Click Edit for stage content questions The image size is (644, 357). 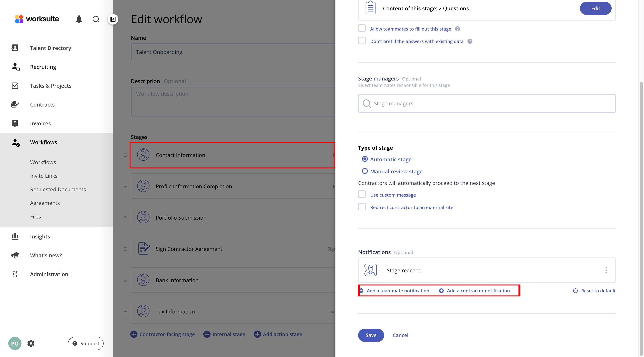595,8
